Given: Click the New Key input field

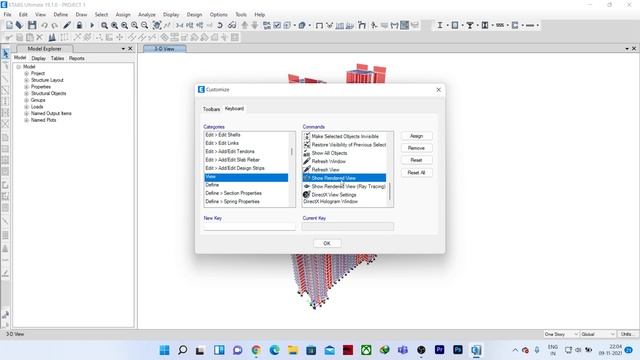Looking at the screenshot, I should coord(249,227).
